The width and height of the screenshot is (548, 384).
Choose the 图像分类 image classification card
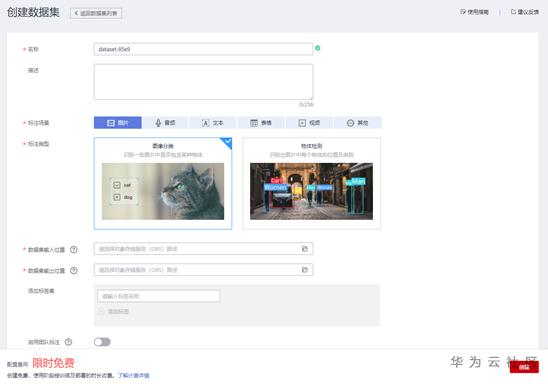coord(163,183)
